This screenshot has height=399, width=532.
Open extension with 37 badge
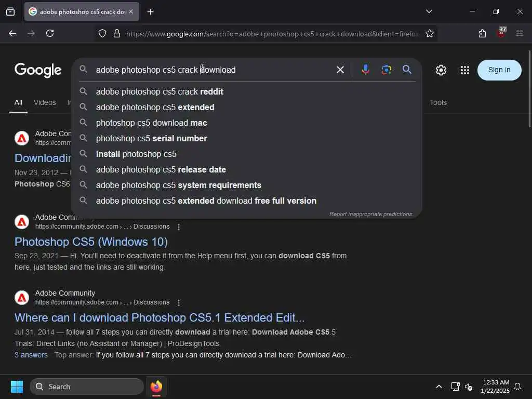pos(501,33)
